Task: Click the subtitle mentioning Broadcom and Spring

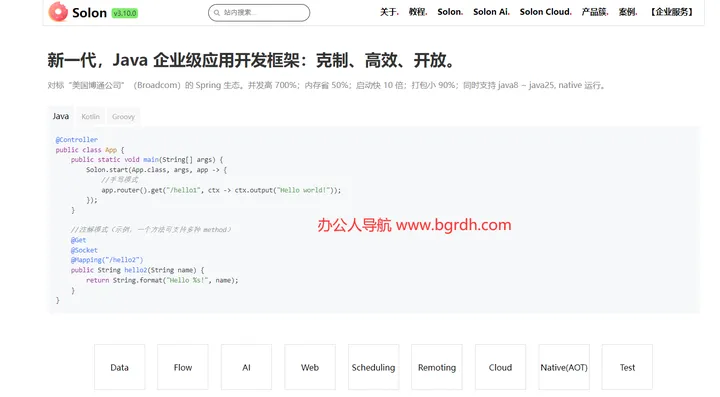Action: pyautogui.click(x=327, y=85)
